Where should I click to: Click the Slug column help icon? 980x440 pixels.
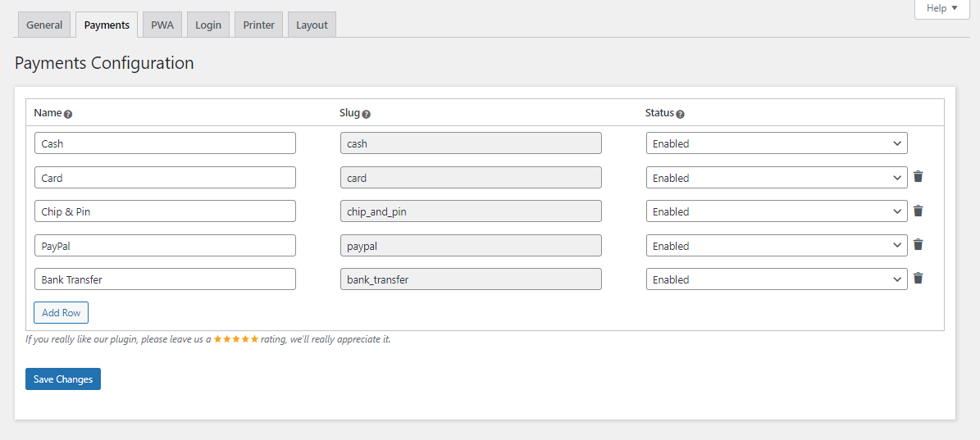(366, 114)
